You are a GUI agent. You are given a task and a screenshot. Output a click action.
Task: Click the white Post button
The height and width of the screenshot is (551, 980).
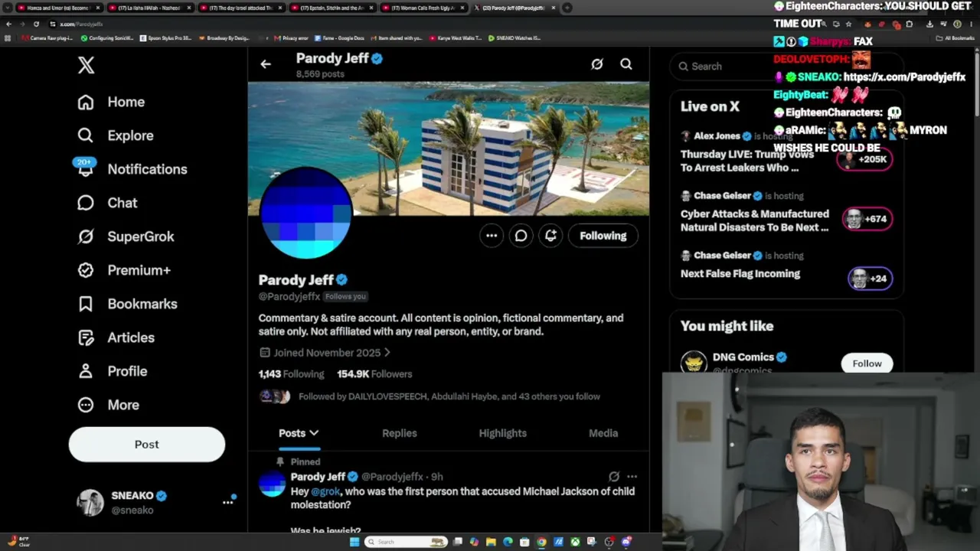coord(147,444)
